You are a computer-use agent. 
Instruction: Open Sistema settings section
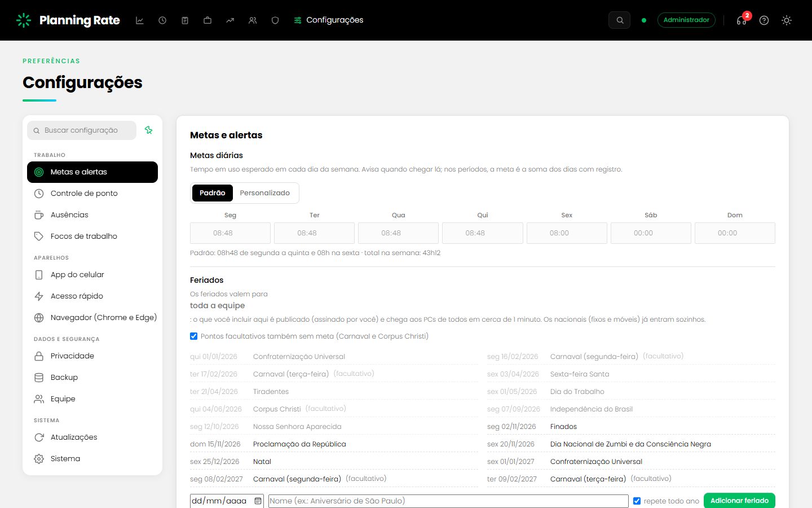[x=92, y=459]
